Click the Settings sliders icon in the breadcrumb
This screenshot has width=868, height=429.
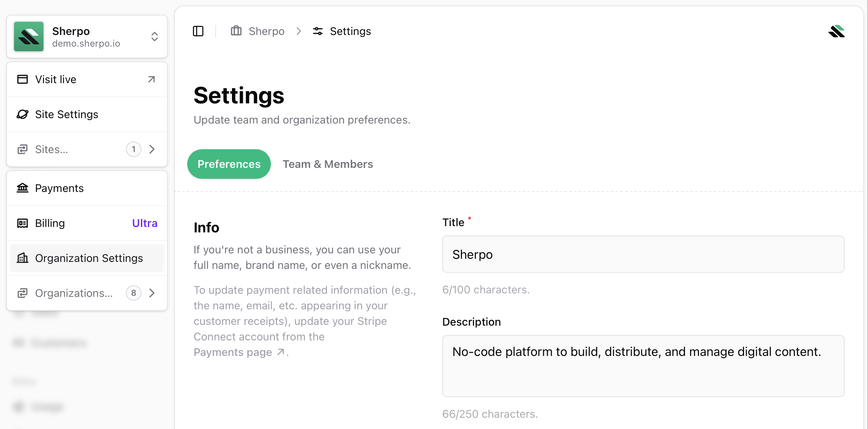coord(318,31)
